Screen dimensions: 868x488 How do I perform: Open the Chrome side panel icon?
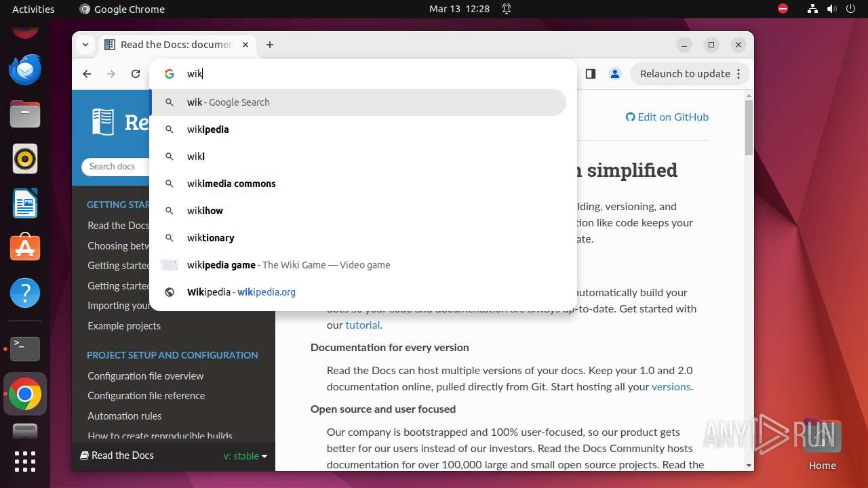click(590, 74)
